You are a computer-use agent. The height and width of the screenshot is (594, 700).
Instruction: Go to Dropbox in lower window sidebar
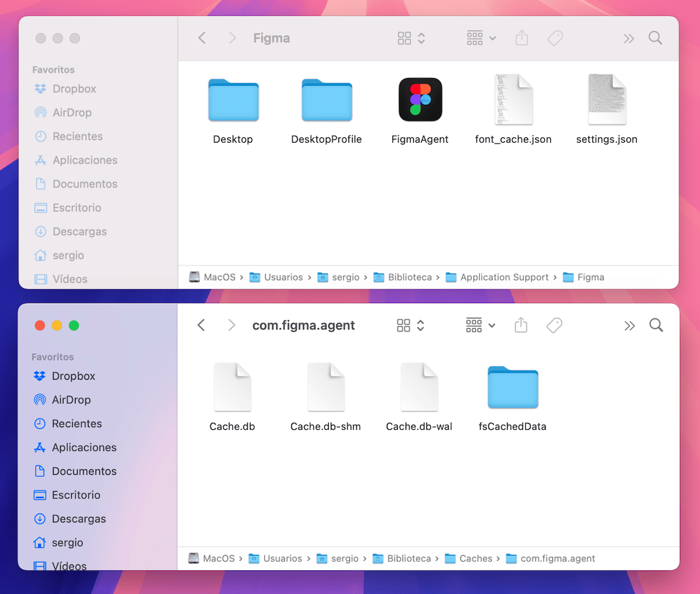tap(73, 376)
